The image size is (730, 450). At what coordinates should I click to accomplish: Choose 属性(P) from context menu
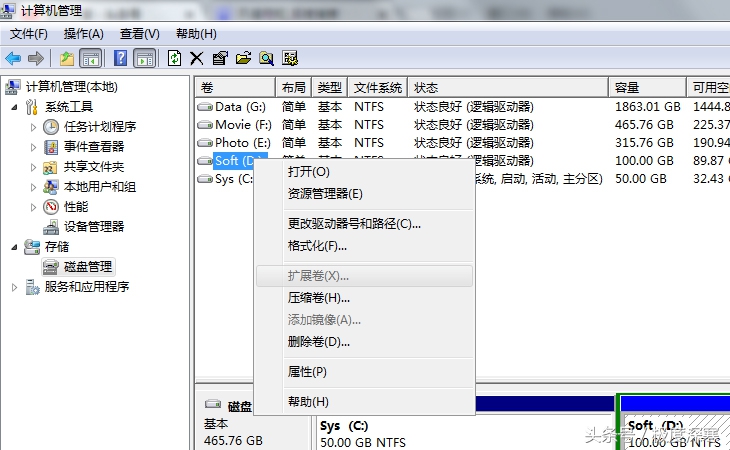pos(364,372)
